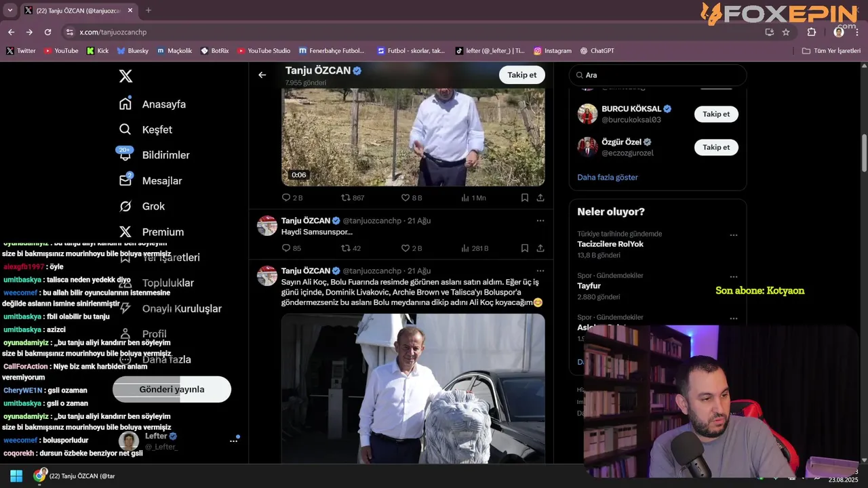The image size is (868, 488).
Task: Click Chrome taskbar item for Tanju ÖZCAN
Action: [x=75, y=476]
